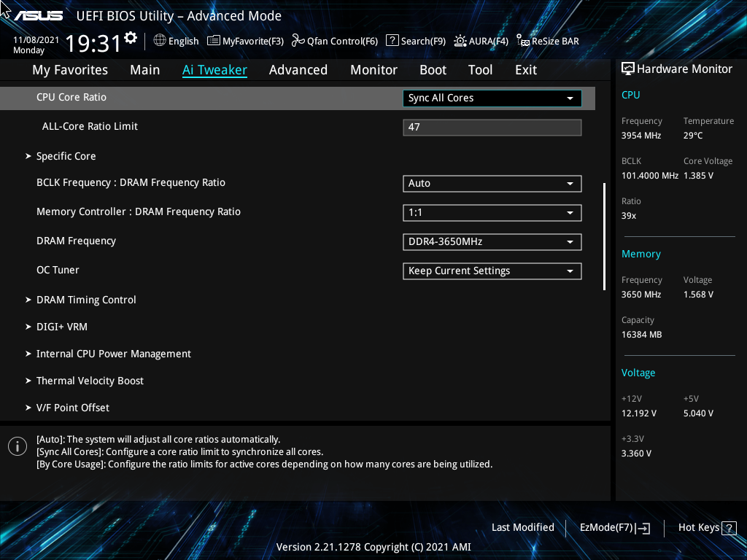Open Qfan Control fan icon
The image size is (747, 560).
click(298, 41)
